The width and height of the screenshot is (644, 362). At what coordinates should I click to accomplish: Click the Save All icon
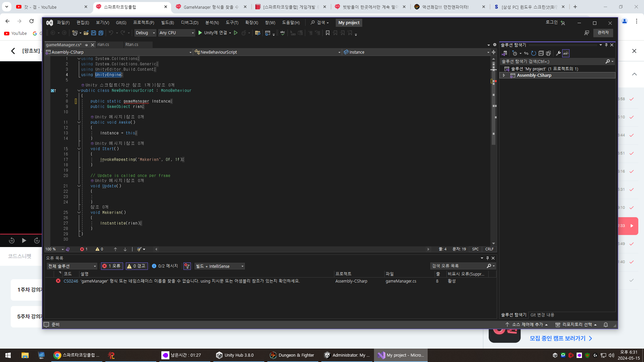(x=101, y=33)
